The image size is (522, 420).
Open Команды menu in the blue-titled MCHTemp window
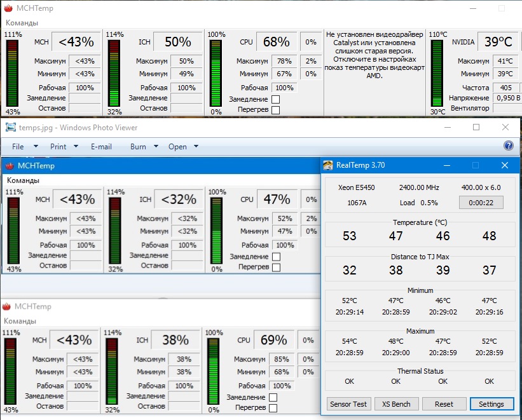pyautogui.click(x=23, y=180)
